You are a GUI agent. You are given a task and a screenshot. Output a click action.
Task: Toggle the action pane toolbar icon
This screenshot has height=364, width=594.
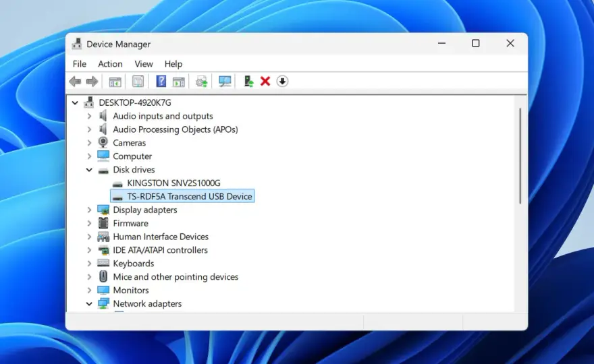coord(178,82)
